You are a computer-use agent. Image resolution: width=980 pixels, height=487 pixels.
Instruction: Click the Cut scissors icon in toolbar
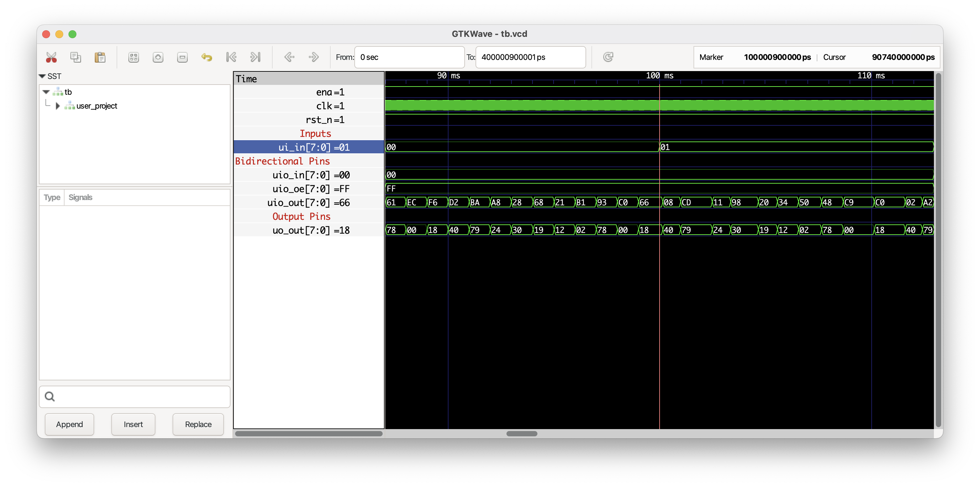[x=51, y=57]
